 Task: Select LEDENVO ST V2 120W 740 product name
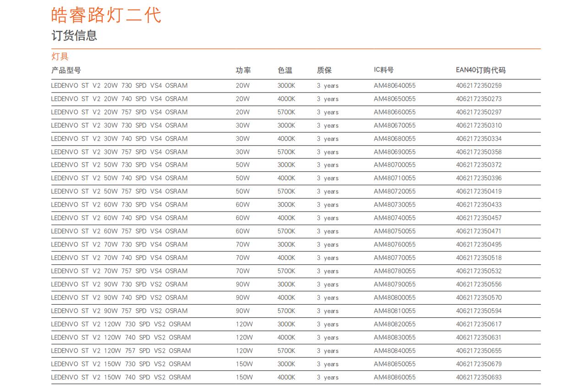pos(121,338)
